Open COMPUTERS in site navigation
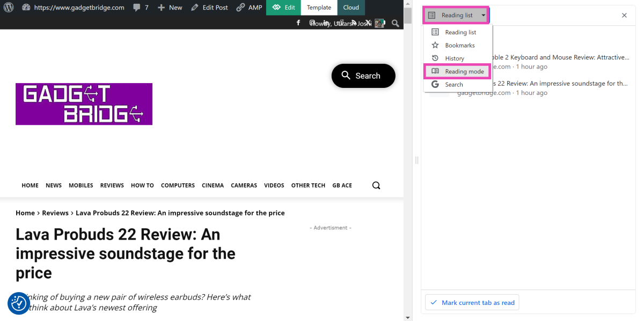Screen dimensions: 644x321 coord(178,185)
